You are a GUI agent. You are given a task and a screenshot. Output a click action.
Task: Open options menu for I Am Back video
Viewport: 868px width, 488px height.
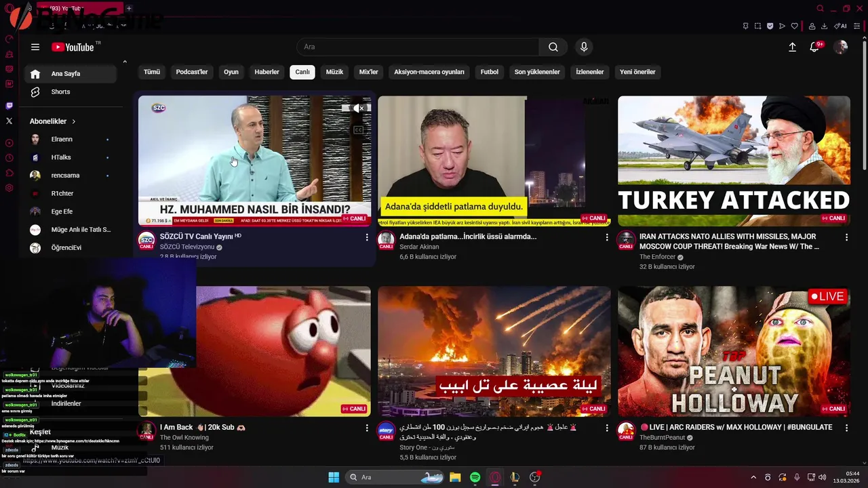coord(367,428)
